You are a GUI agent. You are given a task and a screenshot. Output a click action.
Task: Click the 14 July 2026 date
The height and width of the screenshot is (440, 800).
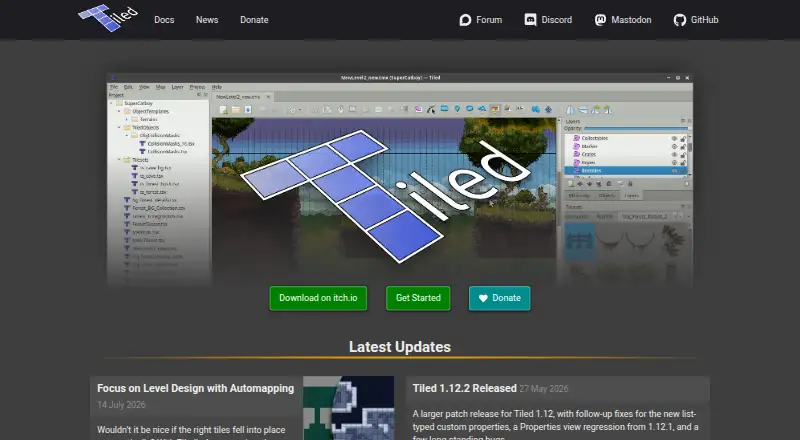tap(121, 405)
